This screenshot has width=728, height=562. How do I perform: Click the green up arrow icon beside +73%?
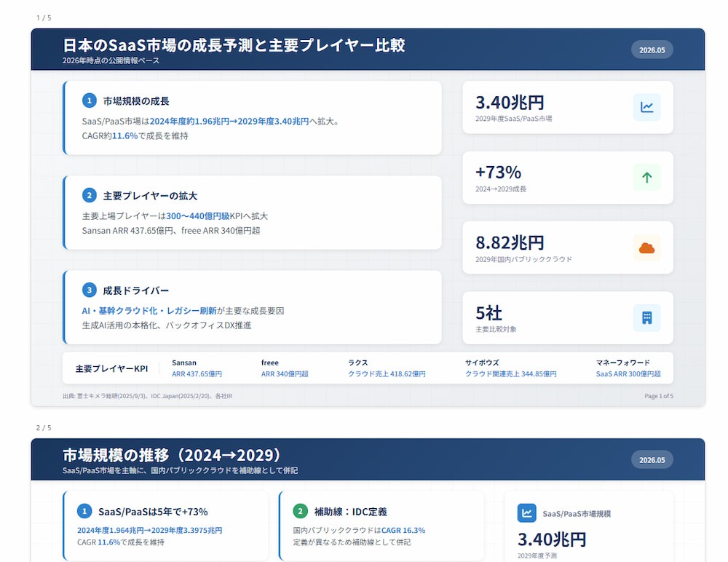click(x=646, y=178)
